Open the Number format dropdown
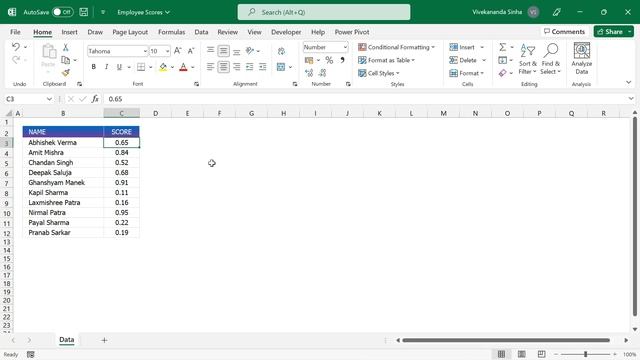The image size is (640, 360). coord(345,47)
